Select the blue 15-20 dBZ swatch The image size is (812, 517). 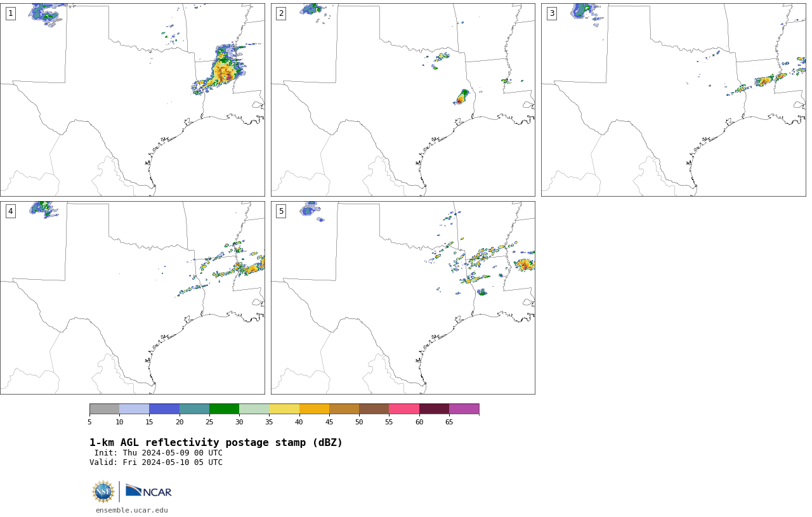[x=164, y=409]
